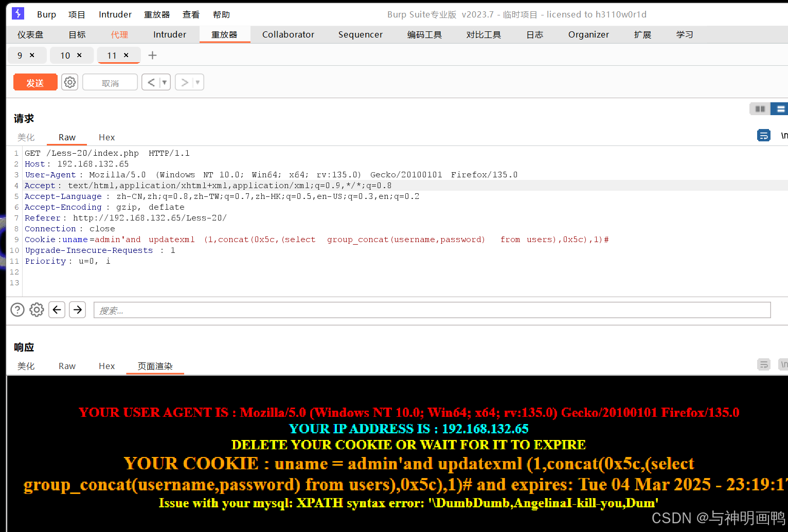The height and width of the screenshot is (532, 788).
Task: Switch to Sequencer tab
Action: pos(361,34)
